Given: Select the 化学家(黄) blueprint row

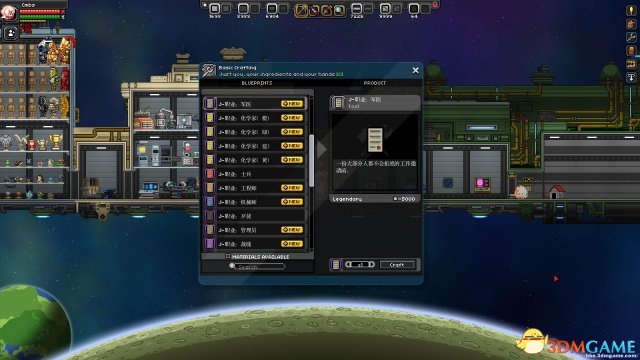Looking at the screenshot, I should click(255, 160).
